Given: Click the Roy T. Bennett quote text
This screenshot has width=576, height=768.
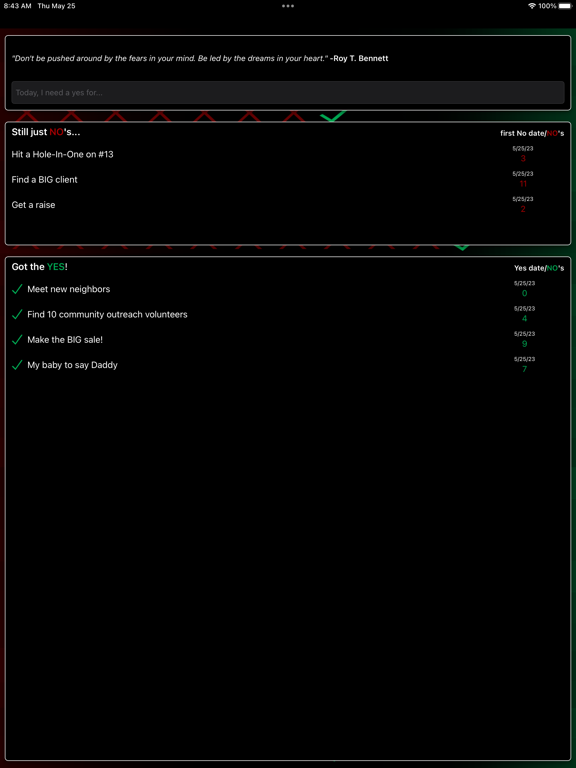Looking at the screenshot, I should [x=200, y=58].
